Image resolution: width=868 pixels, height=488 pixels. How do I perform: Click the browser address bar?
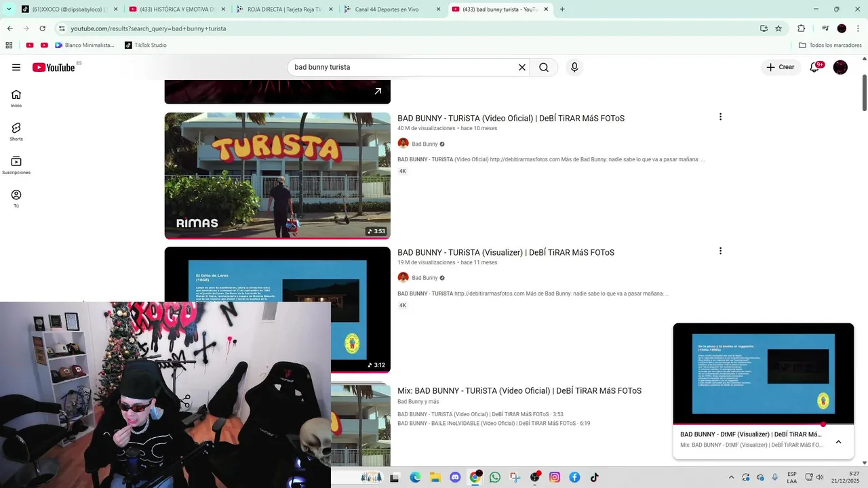(x=407, y=28)
